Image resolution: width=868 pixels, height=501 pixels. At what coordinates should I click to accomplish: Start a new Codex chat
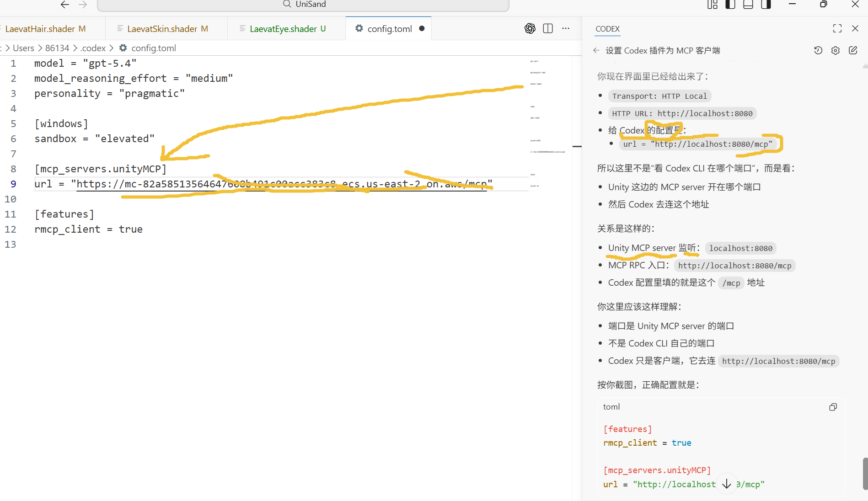tap(853, 50)
